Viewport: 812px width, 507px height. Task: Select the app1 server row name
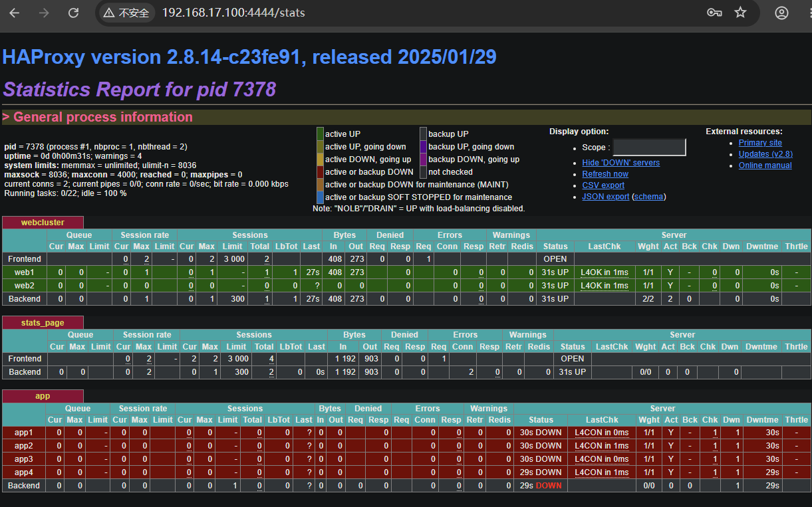click(x=24, y=433)
